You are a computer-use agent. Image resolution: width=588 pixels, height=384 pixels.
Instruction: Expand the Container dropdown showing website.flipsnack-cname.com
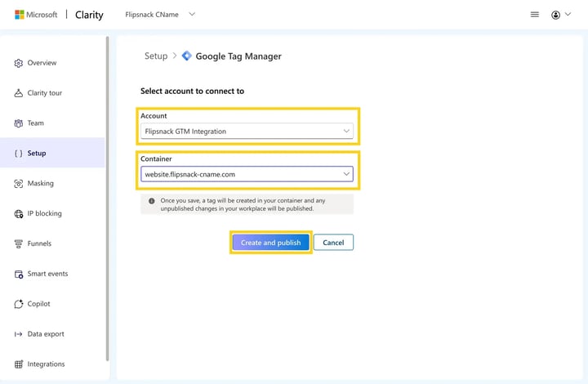point(247,174)
